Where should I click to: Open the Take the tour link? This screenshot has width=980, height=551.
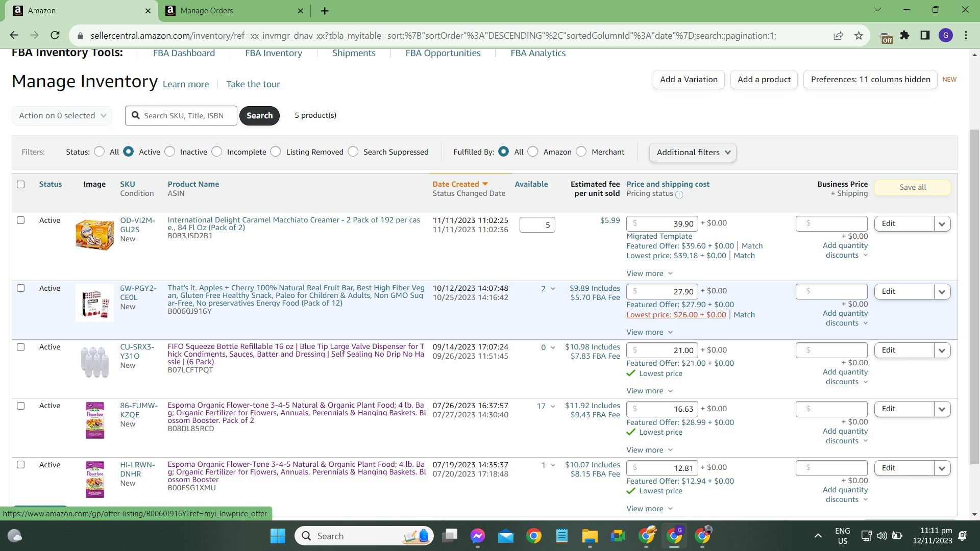pos(253,84)
